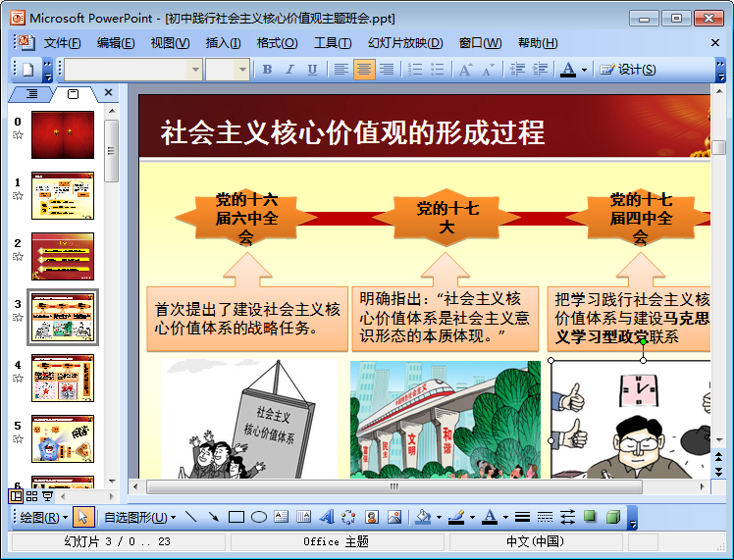Screen dimensions: 734x560
Task: Open the font size dropdown
Action: pos(241,70)
